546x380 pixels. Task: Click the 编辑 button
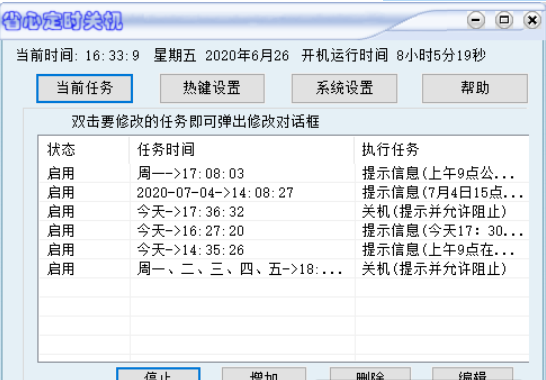click(x=472, y=374)
